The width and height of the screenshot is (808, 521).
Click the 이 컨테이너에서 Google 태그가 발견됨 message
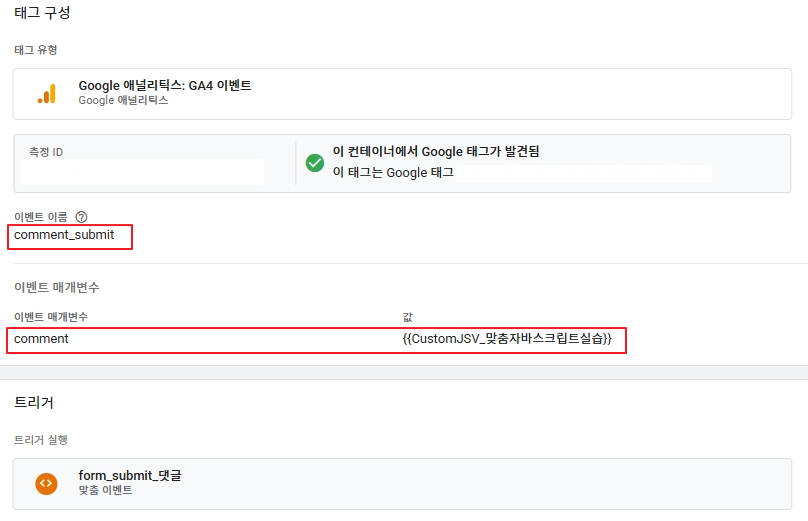[436, 152]
